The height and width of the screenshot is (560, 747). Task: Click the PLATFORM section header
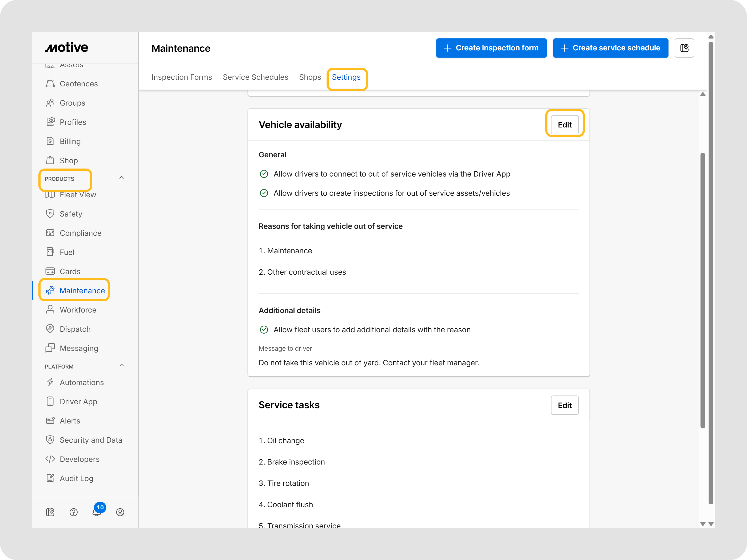59,367
